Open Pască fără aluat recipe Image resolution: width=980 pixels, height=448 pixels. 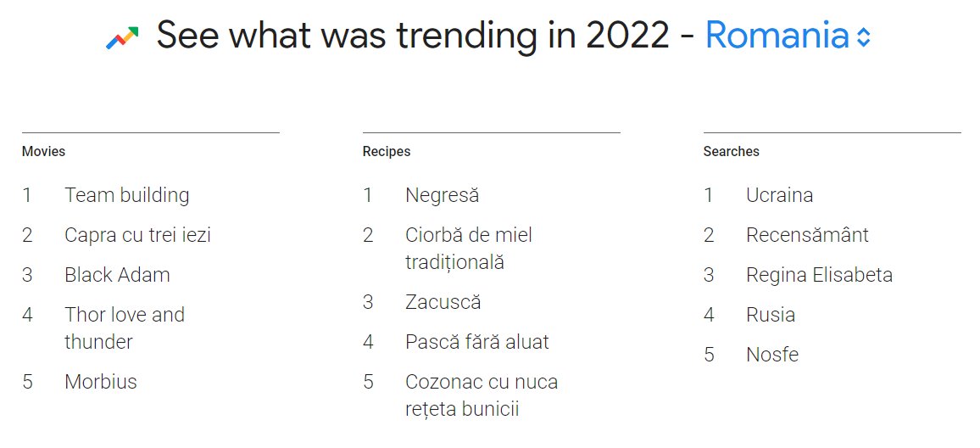coord(477,342)
